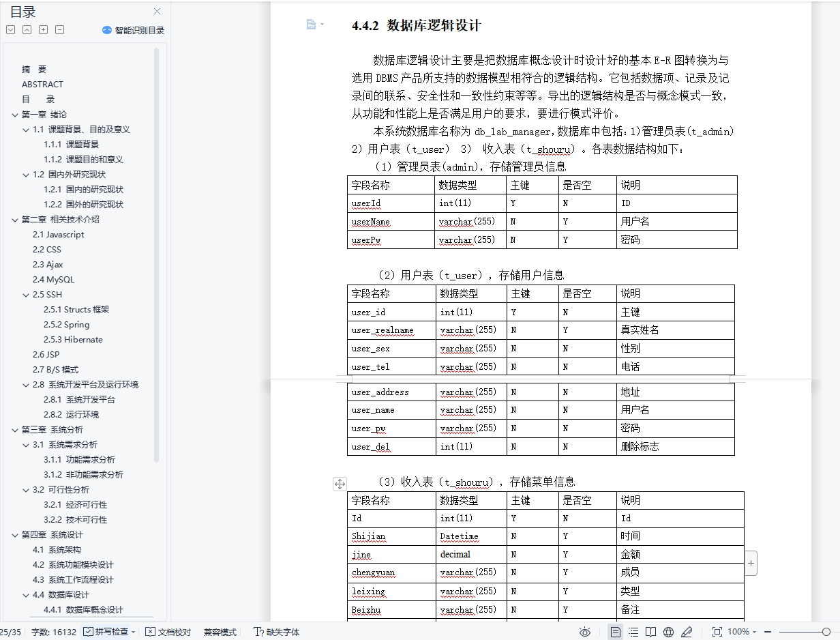Collapse the 第一章 绪论 tree node
Viewport: 840px width, 640px height.
tap(15, 115)
